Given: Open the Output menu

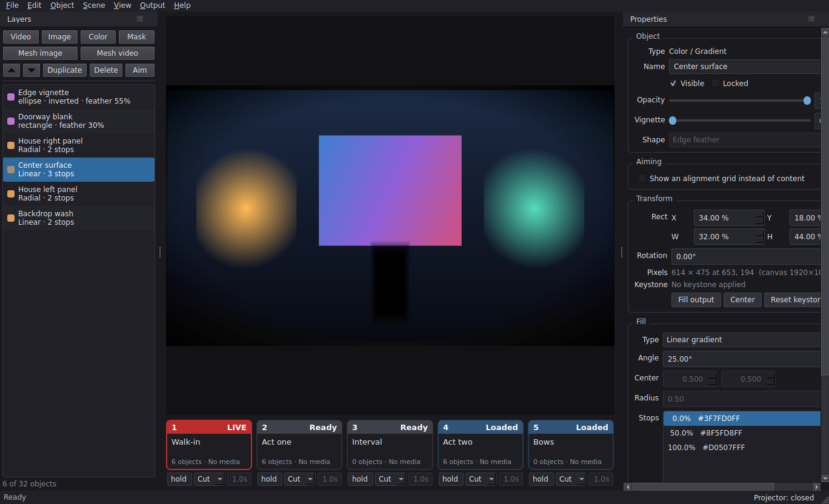Looking at the screenshot, I should 152,5.
